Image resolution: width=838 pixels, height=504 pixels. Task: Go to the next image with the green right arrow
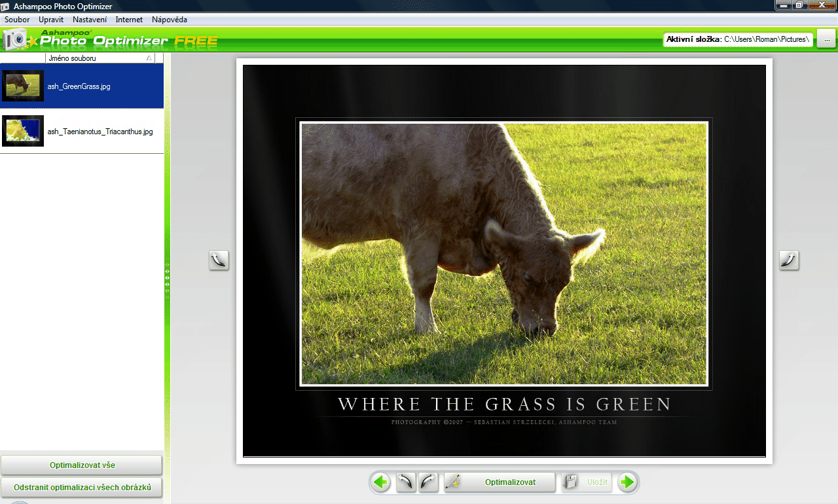[627, 482]
